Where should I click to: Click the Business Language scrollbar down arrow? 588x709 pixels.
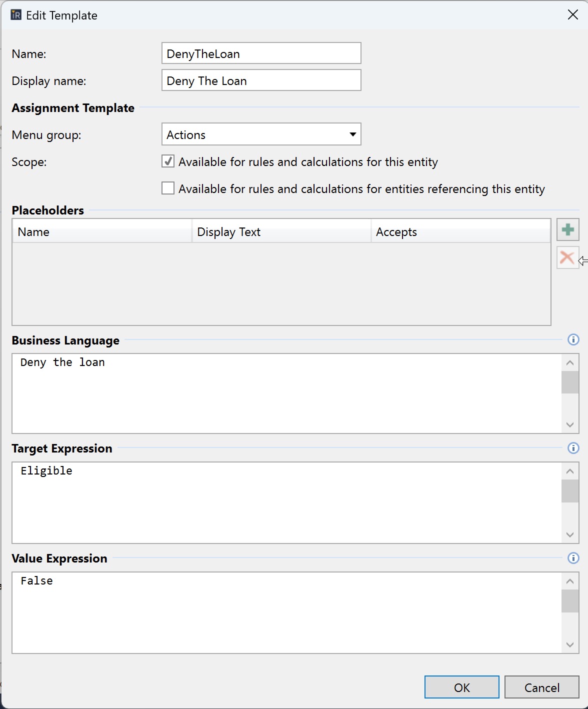point(570,425)
